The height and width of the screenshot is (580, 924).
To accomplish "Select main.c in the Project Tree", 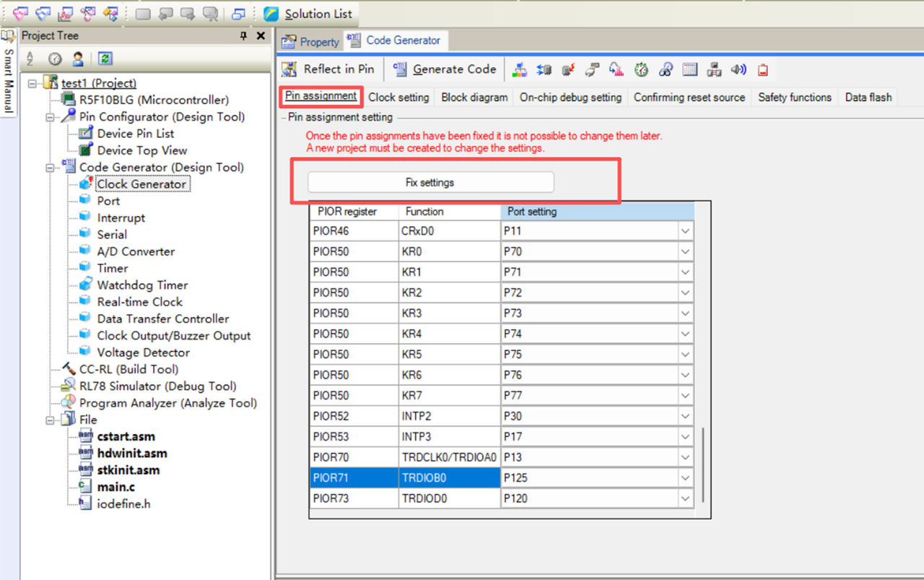I will [x=115, y=487].
